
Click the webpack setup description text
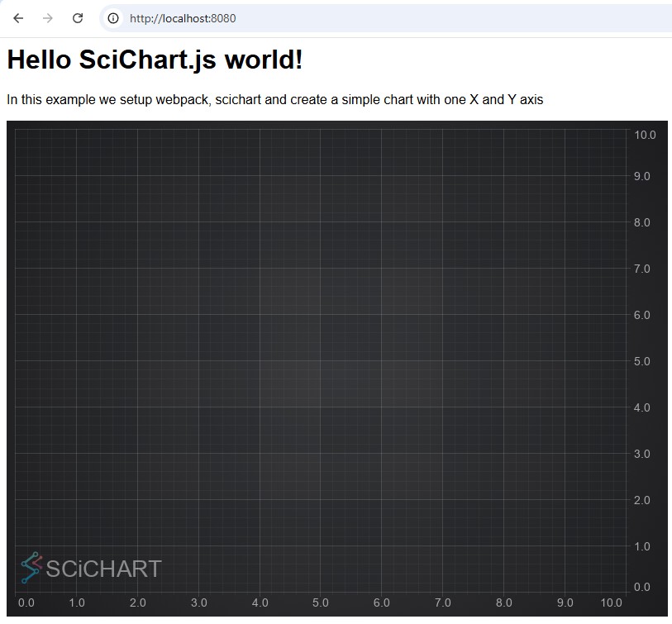coord(275,99)
